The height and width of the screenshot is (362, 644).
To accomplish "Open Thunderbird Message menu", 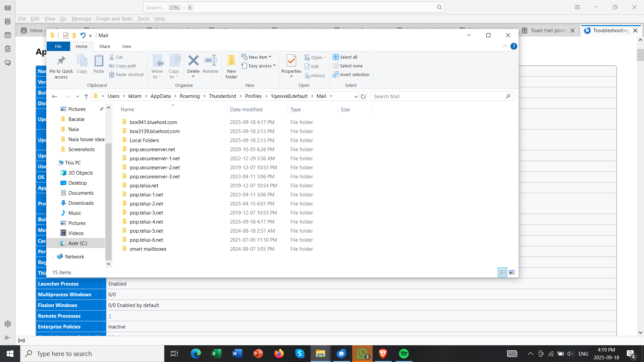I will pyautogui.click(x=81, y=19).
